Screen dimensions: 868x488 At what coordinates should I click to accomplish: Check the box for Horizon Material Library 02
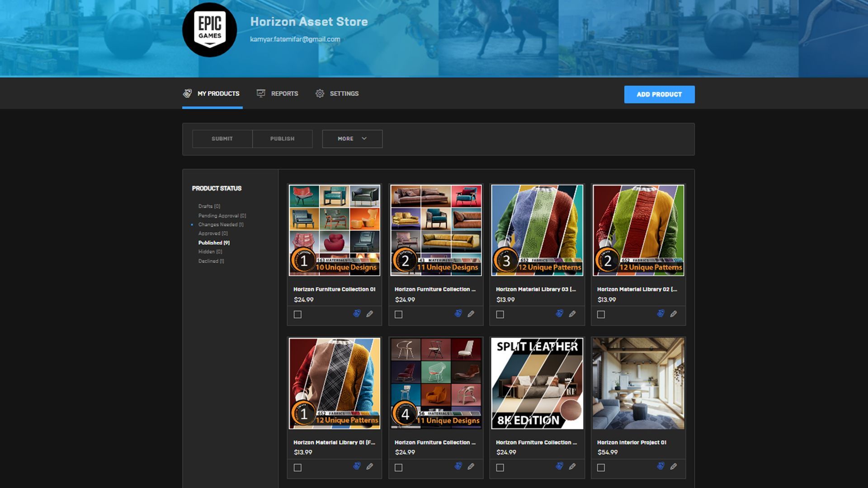pos(601,314)
